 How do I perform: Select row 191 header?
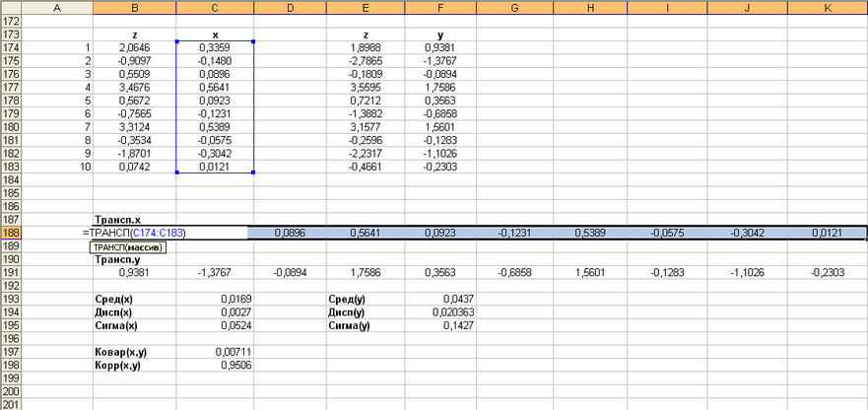pos(11,273)
